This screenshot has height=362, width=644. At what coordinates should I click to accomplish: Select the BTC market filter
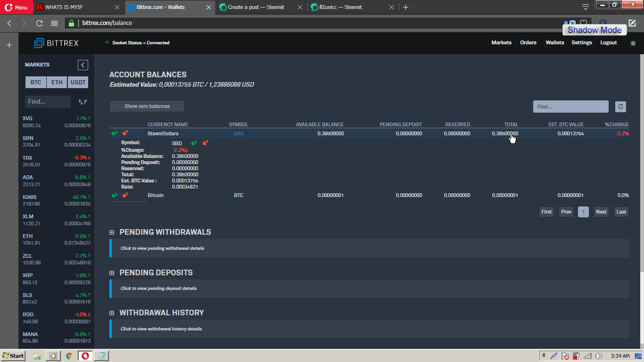[x=36, y=82]
